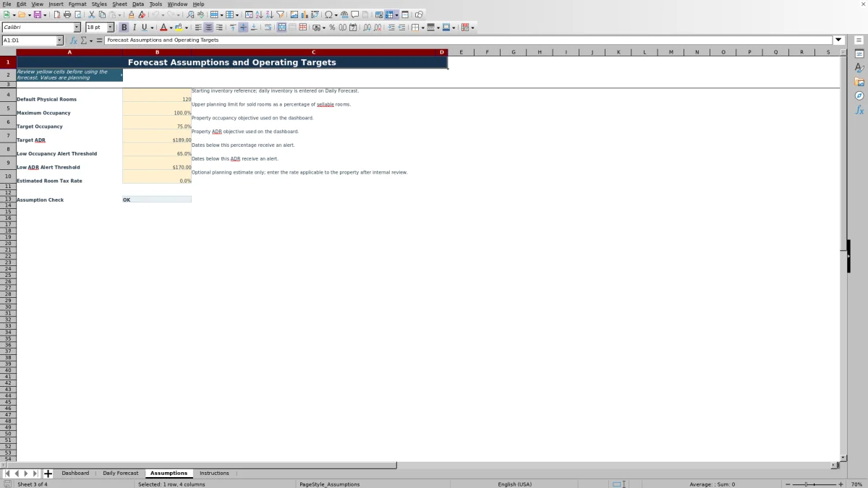Switch to the Dashboard sheet tab
This screenshot has width=868, height=488.
75,473
